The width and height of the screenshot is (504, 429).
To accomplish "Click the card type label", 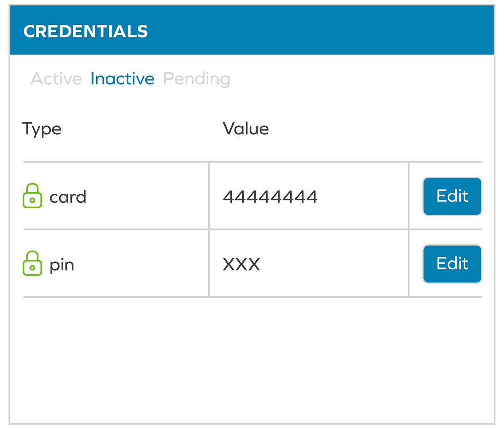I will pos(68,197).
